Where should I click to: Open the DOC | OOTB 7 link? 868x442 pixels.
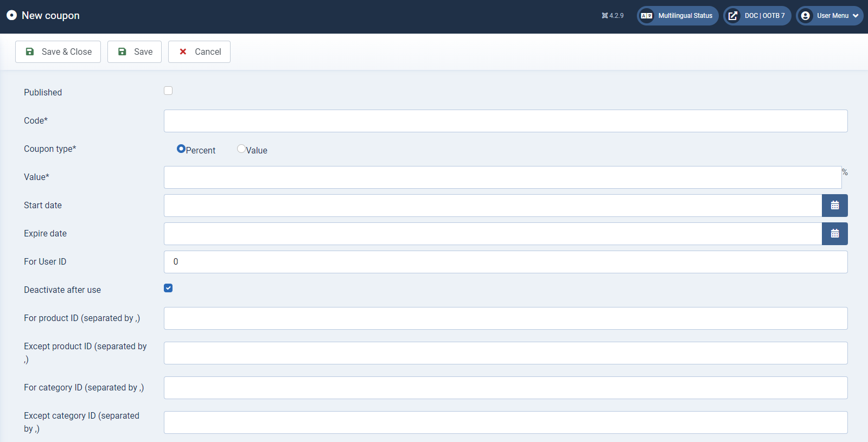click(x=757, y=16)
